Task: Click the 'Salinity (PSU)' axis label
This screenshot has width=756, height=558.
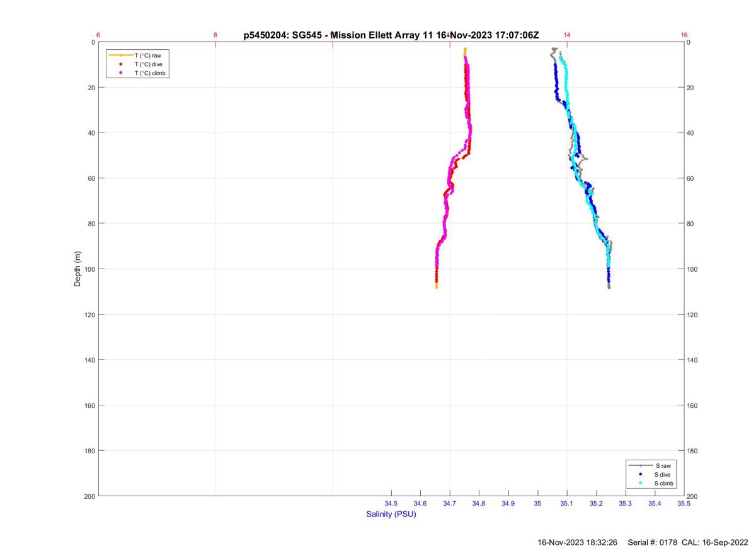Action: (x=391, y=514)
